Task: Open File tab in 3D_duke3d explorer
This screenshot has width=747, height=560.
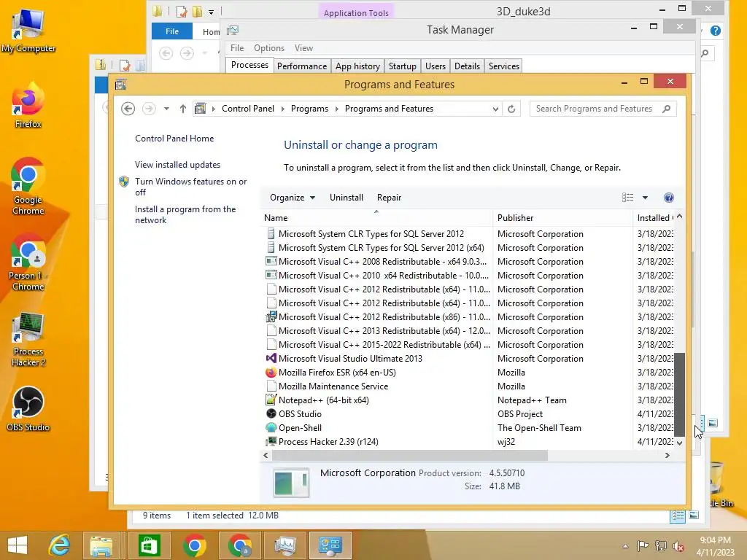Action: coord(172,31)
